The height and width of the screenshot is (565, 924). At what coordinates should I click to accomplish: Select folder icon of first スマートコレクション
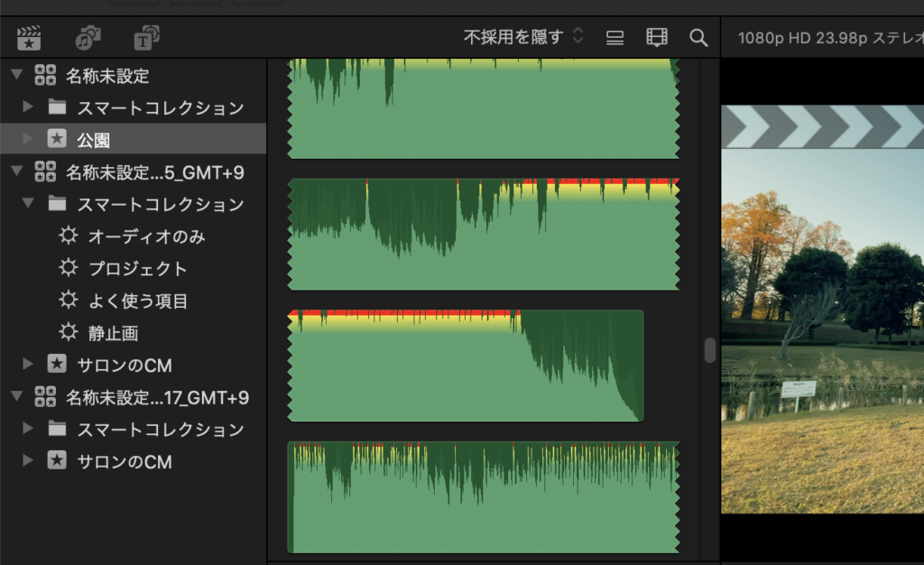click(57, 107)
